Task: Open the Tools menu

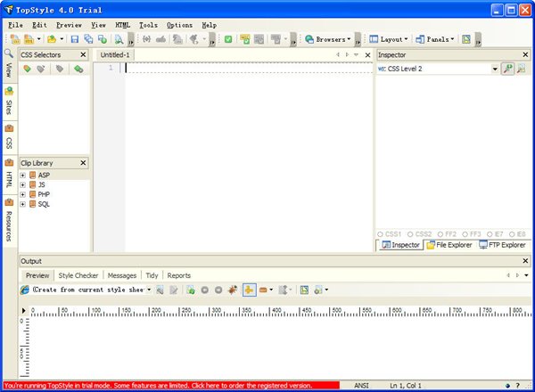Action: tap(148, 25)
